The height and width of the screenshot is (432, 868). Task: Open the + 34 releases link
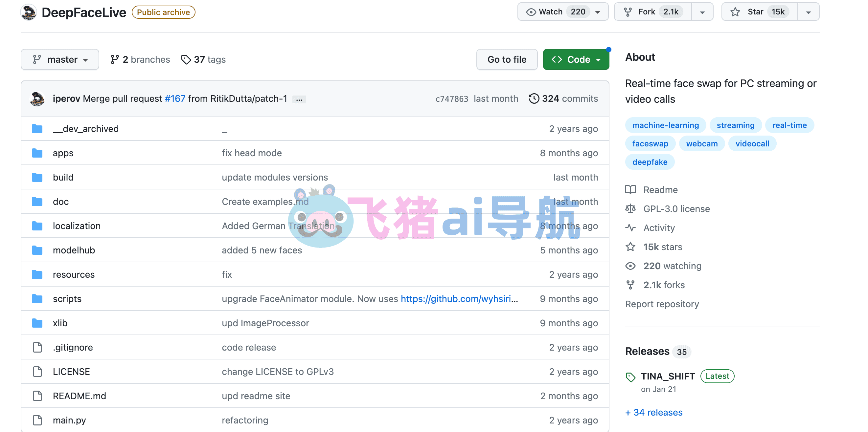click(x=654, y=413)
